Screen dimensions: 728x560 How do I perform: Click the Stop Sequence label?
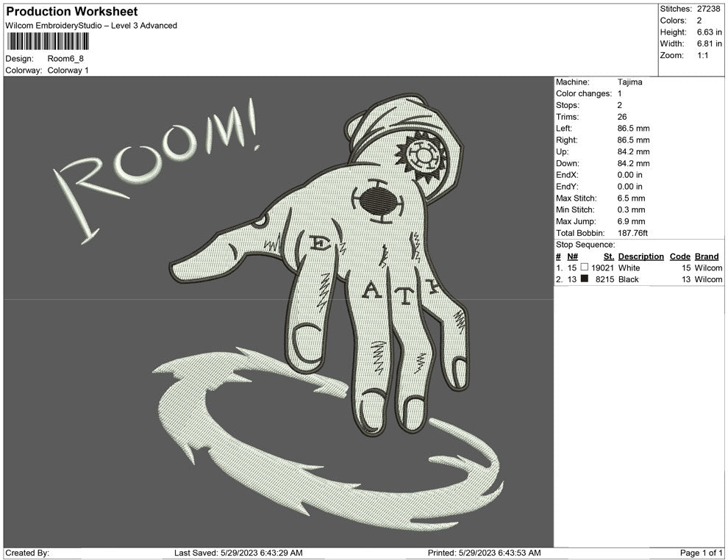(x=585, y=245)
